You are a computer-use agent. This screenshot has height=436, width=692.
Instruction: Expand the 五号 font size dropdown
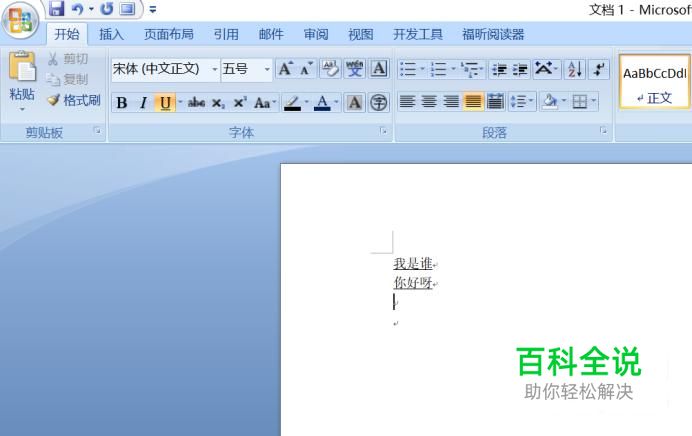pyautogui.click(x=267, y=69)
